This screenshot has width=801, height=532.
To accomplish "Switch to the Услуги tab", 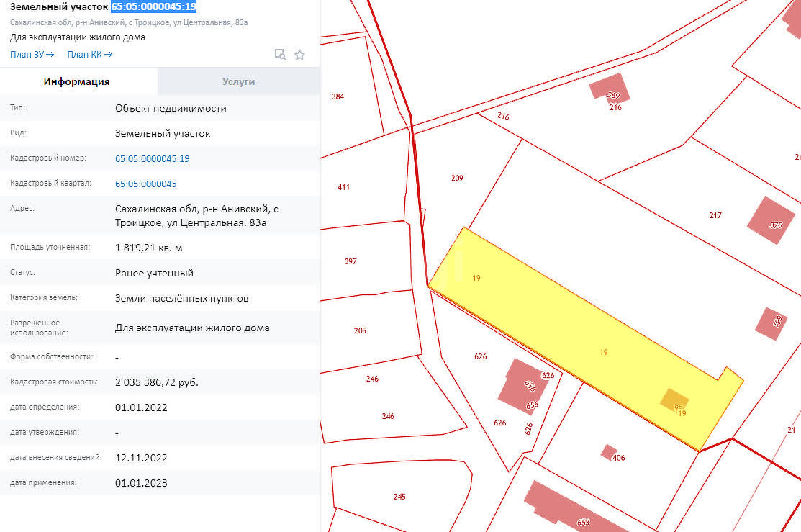I will point(238,81).
